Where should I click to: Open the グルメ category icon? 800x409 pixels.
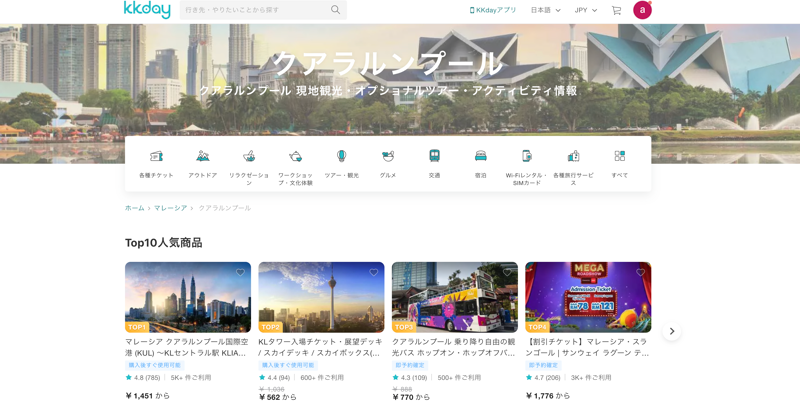tap(388, 157)
